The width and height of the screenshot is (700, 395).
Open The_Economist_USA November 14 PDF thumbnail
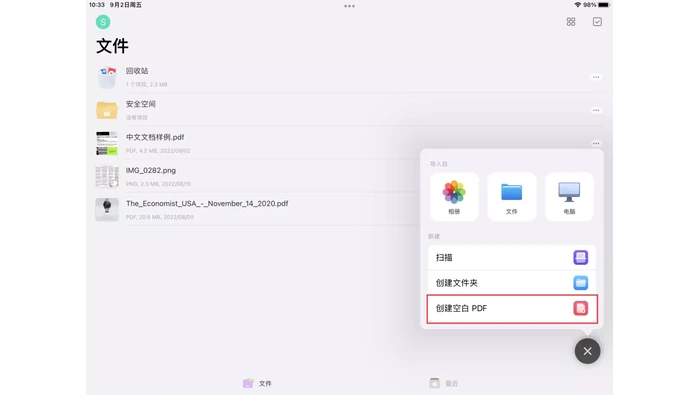pos(107,209)
